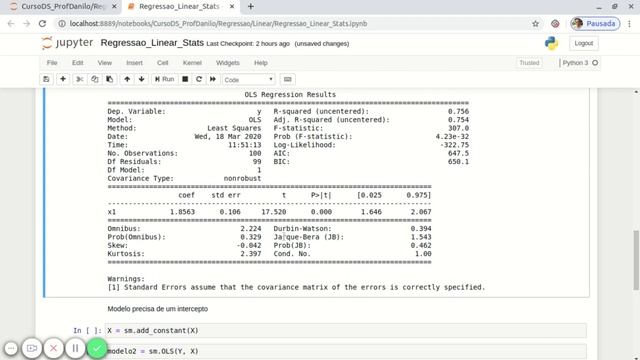Click the R-squared value 0.756

pyautogui.click(x=458, y=111)
